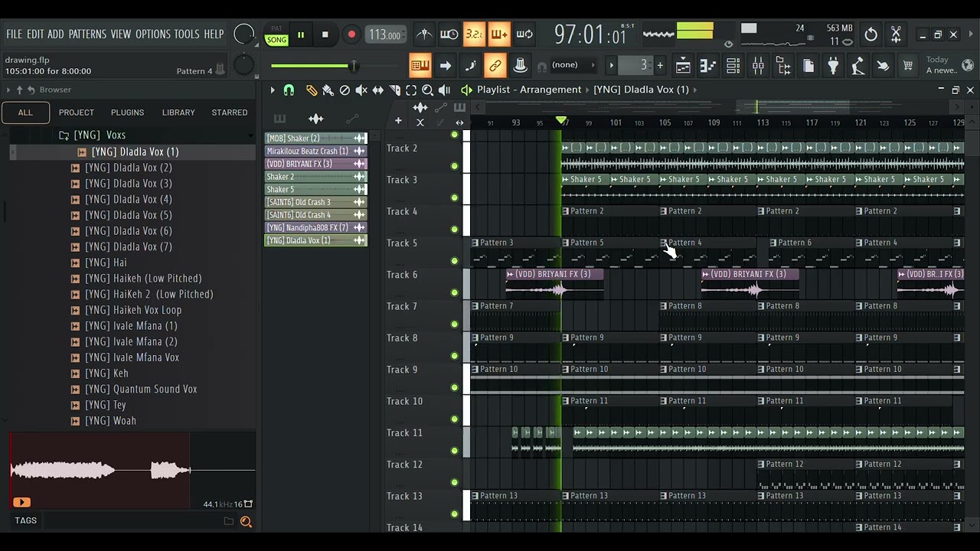Screen dimensions: 980x551
Task: Click the stamp icon next to the link button
Action: (520, 66)
